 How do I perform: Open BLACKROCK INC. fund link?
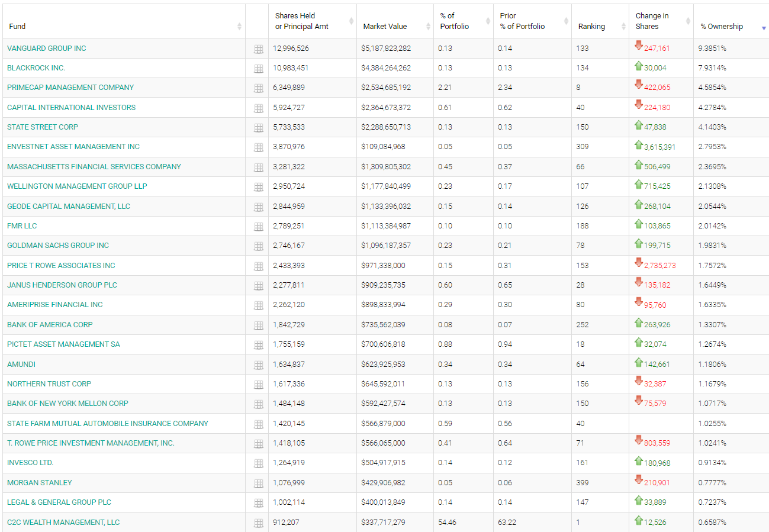36,67
